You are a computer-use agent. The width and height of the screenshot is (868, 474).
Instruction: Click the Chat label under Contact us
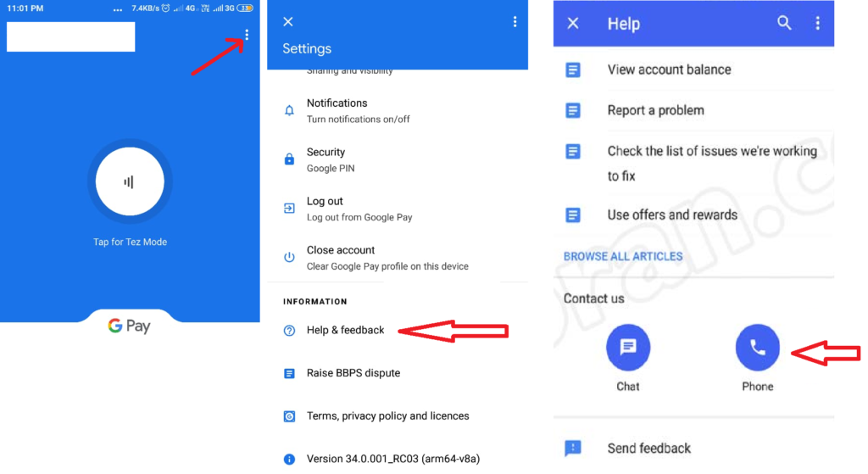click(x=628, y=387)
